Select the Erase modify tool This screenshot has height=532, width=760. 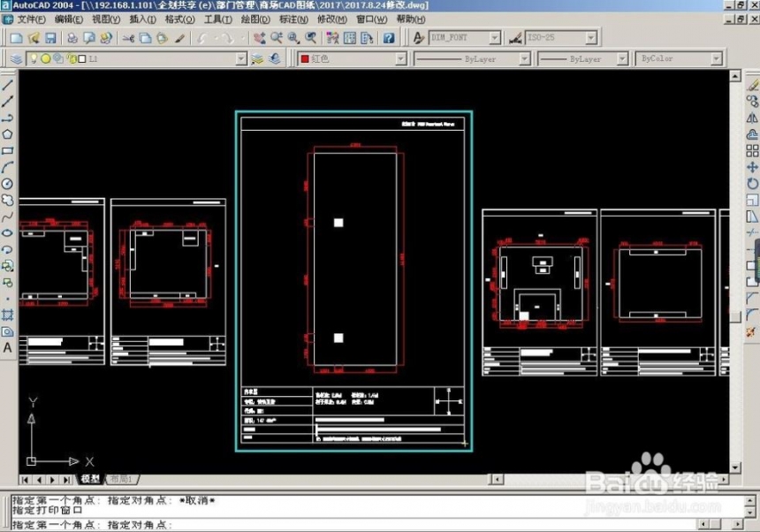tap(752, 85)
